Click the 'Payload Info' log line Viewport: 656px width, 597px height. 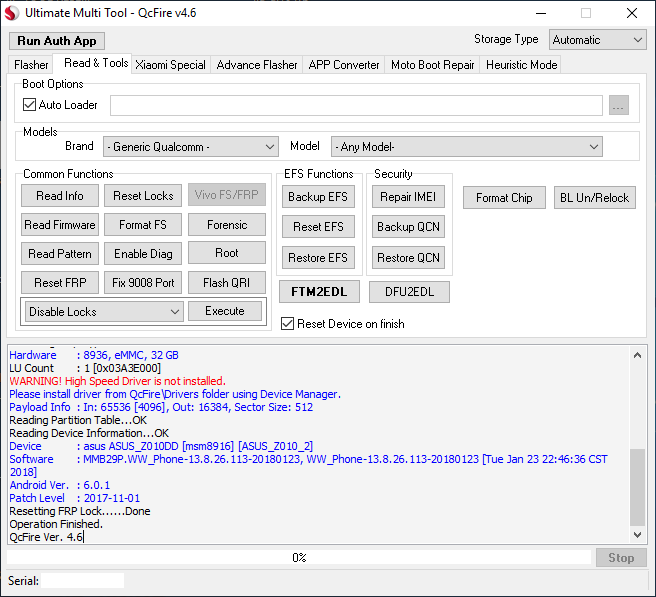(161, 407)
